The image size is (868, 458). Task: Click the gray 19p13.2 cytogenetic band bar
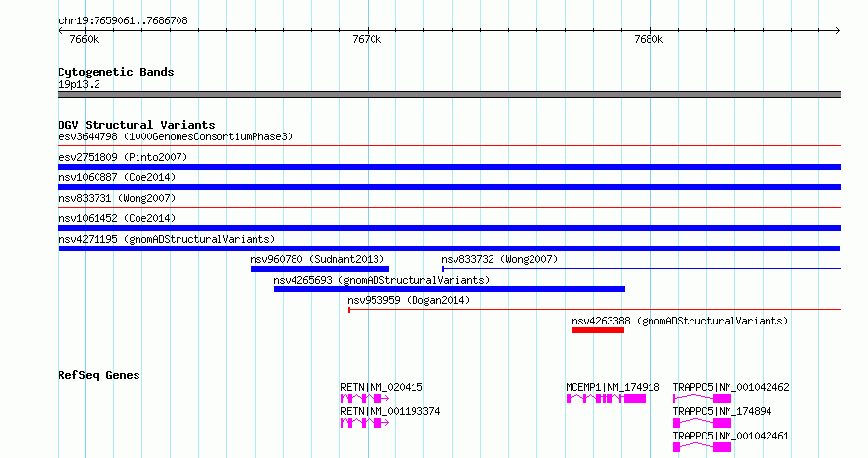click(449, 95)
